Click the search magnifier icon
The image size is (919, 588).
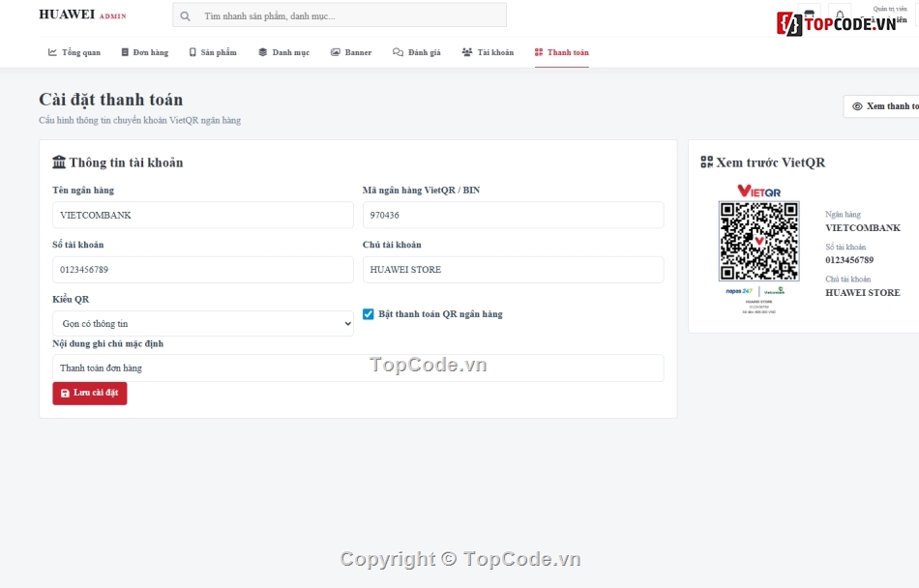[185, 15]
